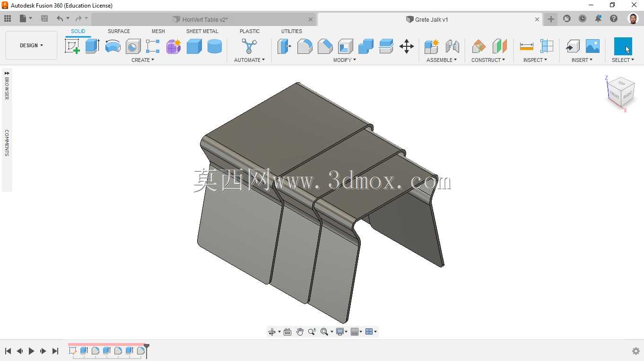Switch to the PLASTIC tab
644x361 pixels.
click(x=250, y=31)
